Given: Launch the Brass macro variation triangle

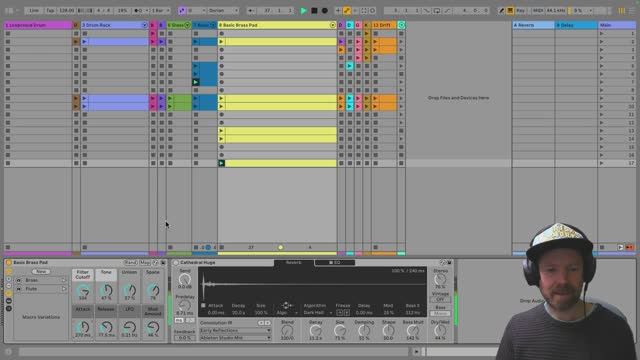Looking at the screenshot, I should (64, 280).
